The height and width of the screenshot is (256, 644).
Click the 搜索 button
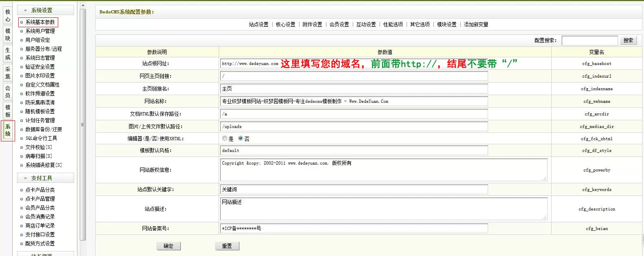628,40
